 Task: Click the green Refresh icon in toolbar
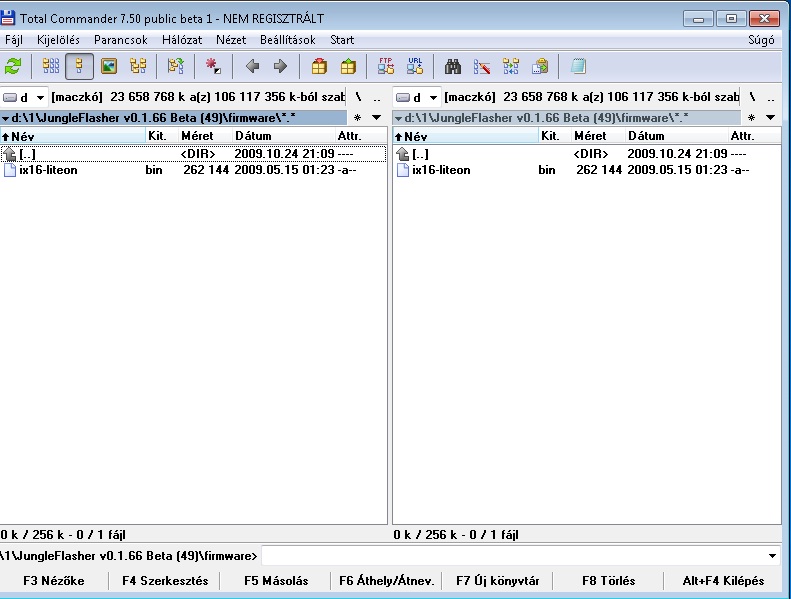click(13, 67)
